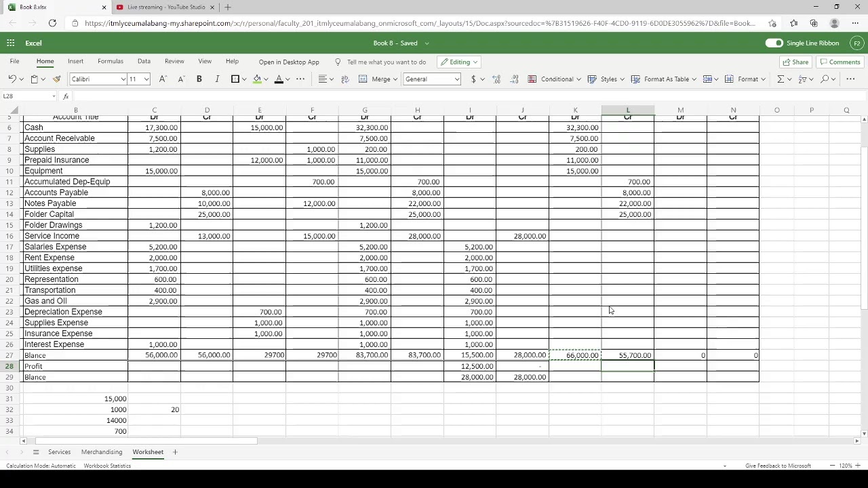Open cell Styles dropdown
868x488 pixels.
tap(604, 79)
